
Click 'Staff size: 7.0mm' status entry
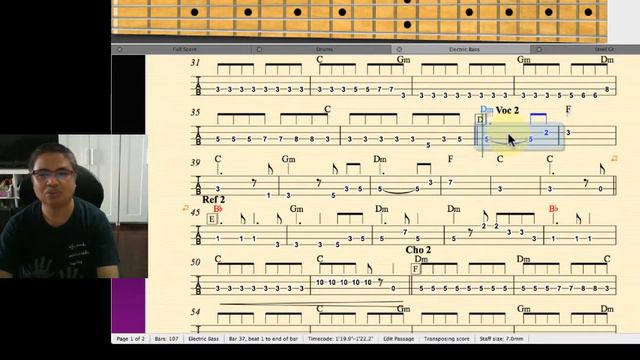click(501, 339)
